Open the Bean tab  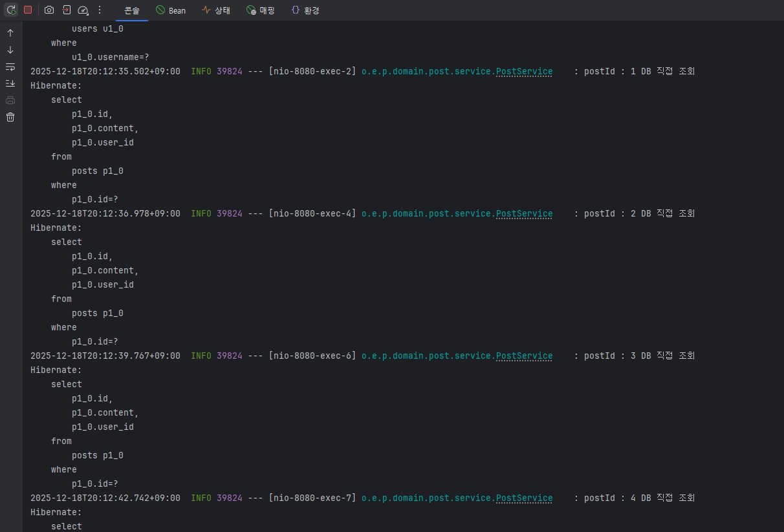[x=171, y=10]
